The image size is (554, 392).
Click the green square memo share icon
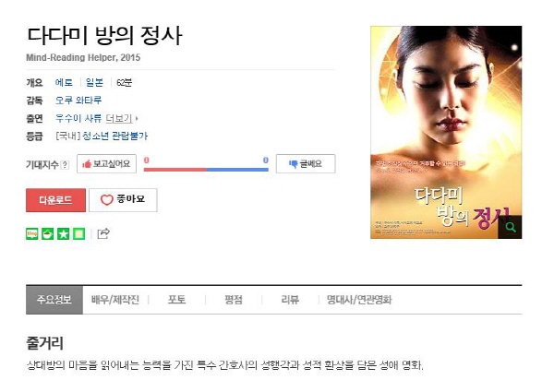tap(78, 233)
